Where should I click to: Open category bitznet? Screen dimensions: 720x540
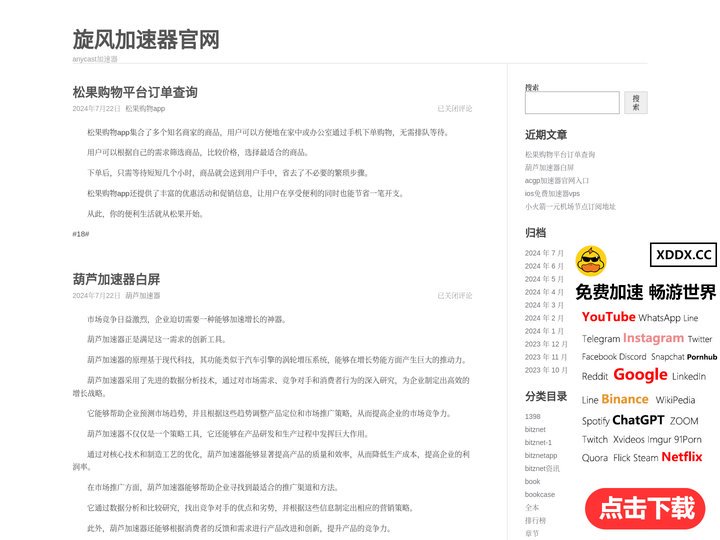coord(535,429)
